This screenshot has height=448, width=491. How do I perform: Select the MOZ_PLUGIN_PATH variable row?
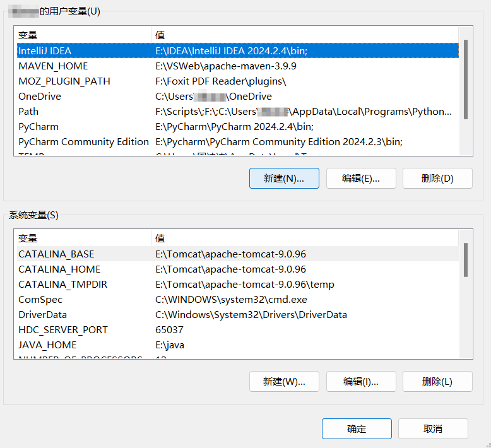(238, 81)
